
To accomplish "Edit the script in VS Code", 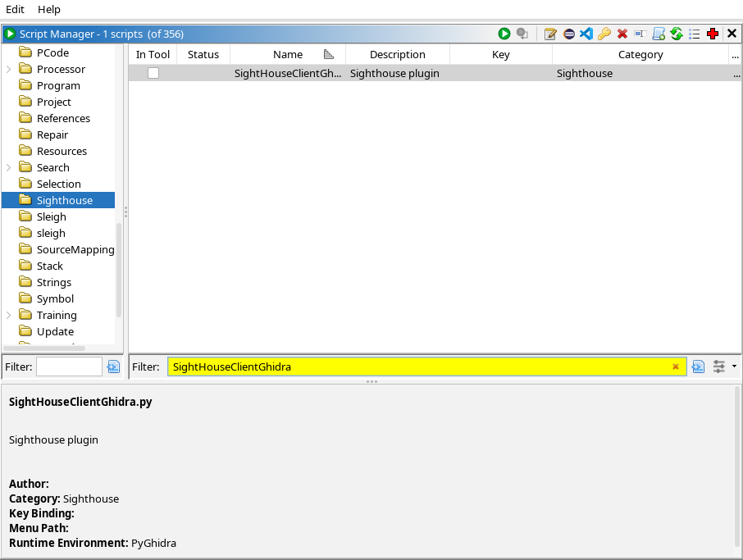I will [x=587, y=34].
